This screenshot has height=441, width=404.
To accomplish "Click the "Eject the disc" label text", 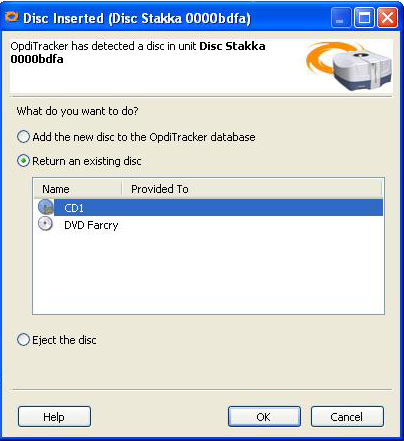I will pyautogui.click(x=64, y=340).
